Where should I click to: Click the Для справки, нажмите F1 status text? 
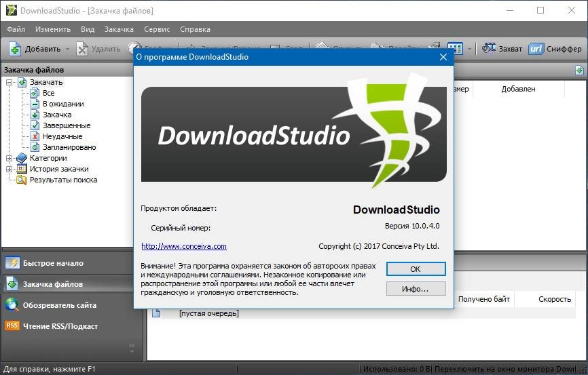tap(49, 369)
